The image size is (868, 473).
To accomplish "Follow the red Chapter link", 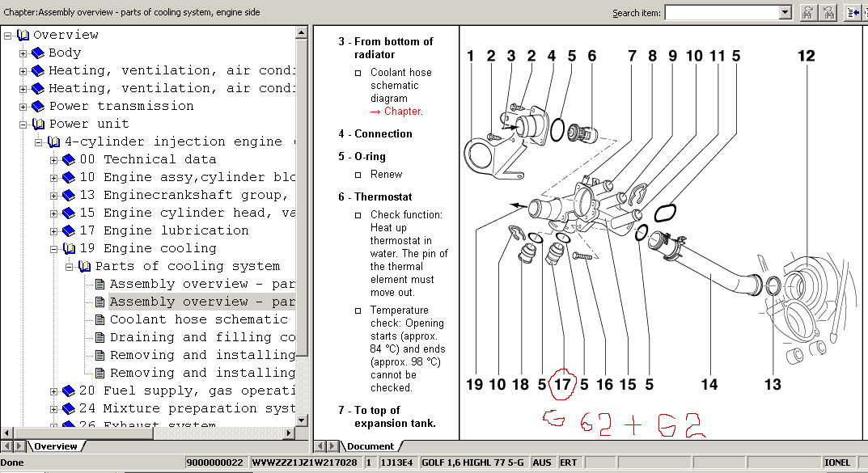I will pos(402,112).
